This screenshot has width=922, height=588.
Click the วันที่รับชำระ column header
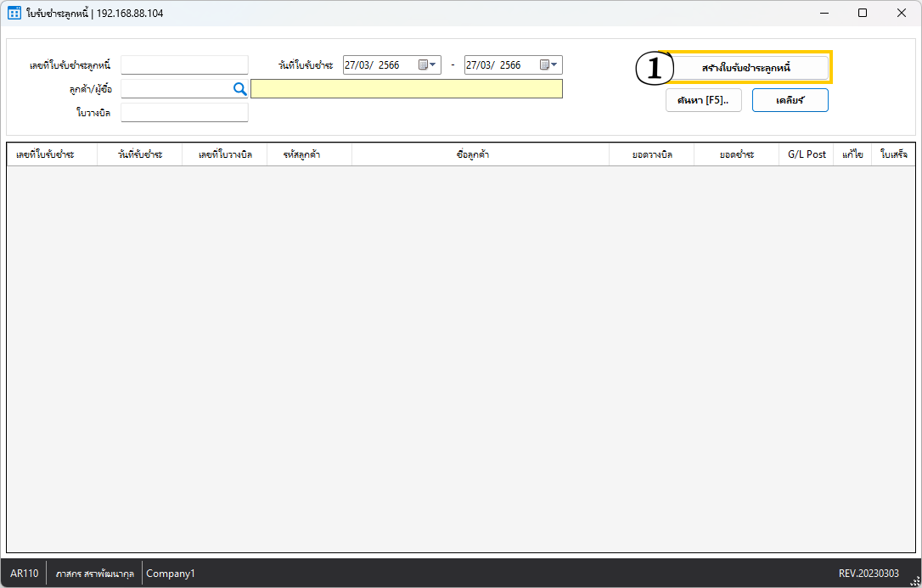pos(139,154)
